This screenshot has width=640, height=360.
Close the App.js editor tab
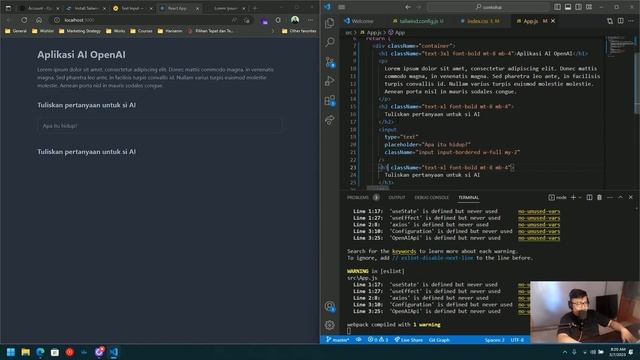[553, 21]
